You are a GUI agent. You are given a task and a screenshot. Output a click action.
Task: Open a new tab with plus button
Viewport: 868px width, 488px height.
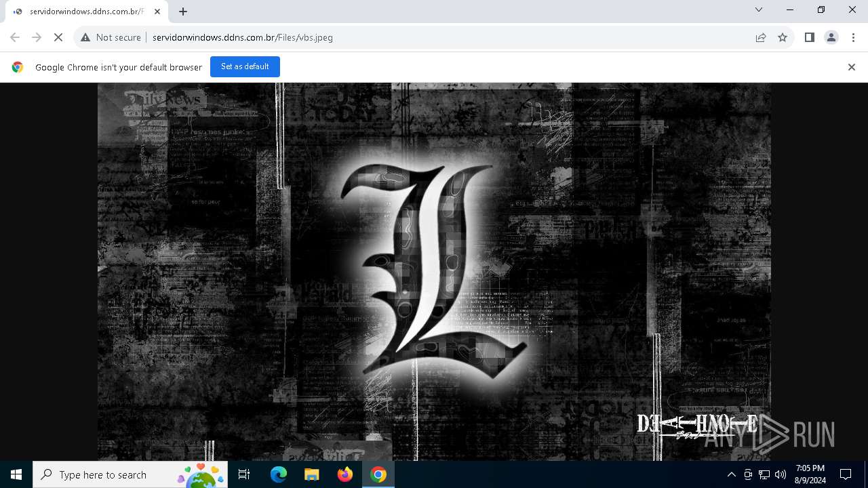coord(183,12)
